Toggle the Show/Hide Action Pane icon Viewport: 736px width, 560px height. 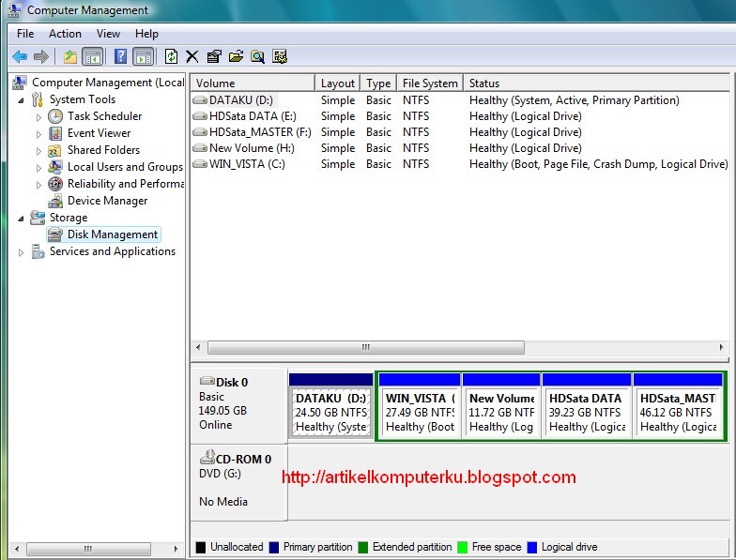143,56
